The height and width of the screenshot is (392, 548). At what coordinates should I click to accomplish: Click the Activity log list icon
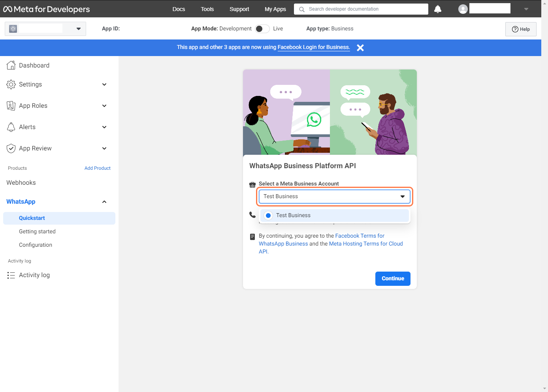11,275
